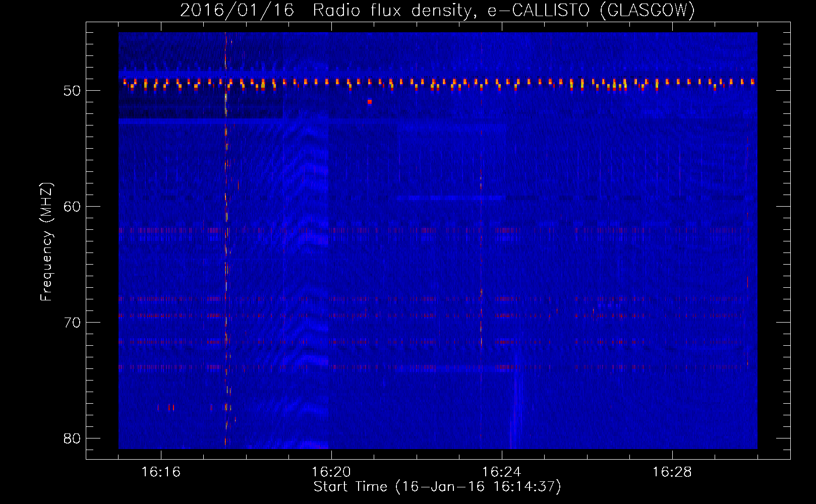The width and height of the screenshot is (816, 504).
Task: Click the 80 MHz frequency tick label
Action: (x=72, y=438)
